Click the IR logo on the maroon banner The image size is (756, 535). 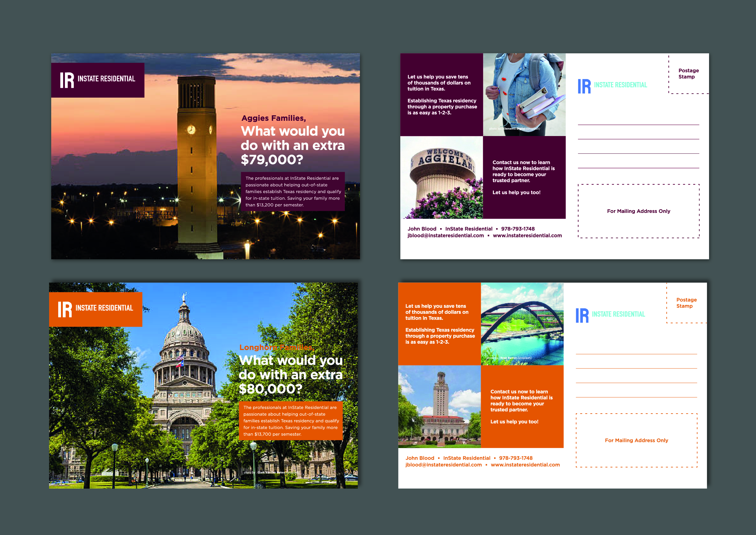67,80
